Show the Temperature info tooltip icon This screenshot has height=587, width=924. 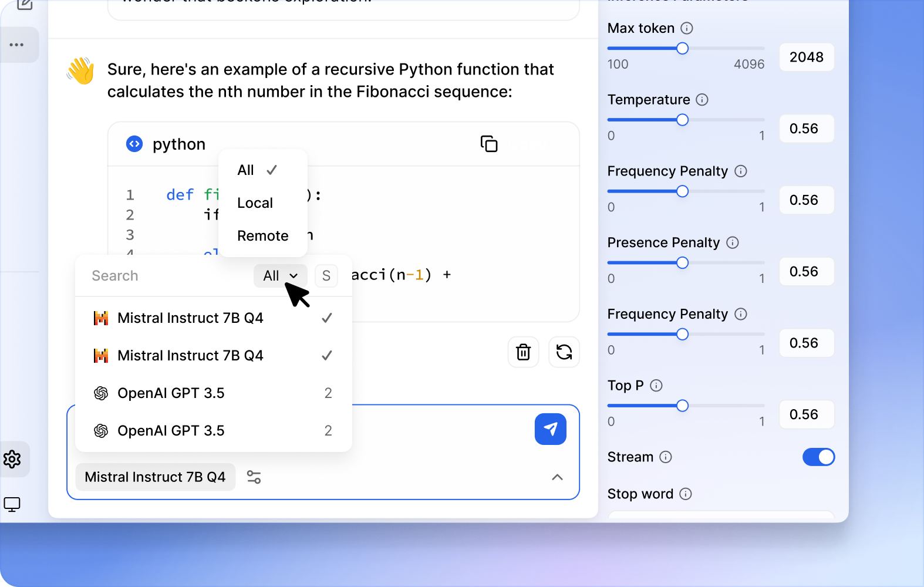pos(702,100)
